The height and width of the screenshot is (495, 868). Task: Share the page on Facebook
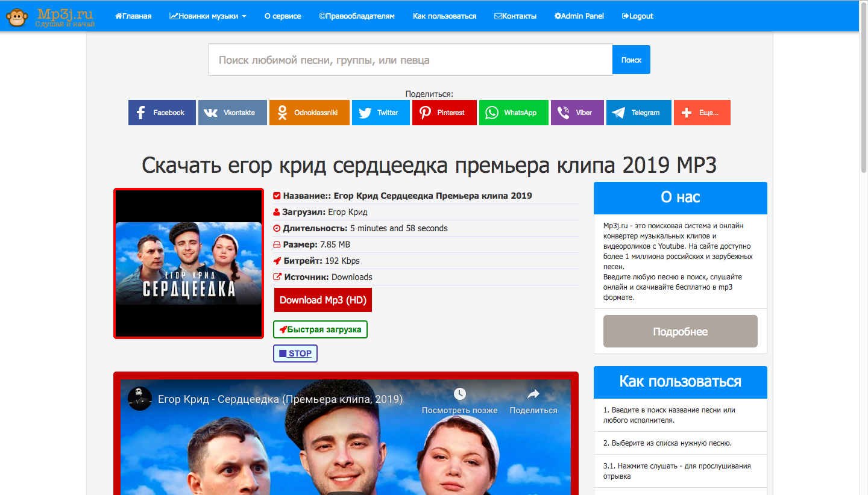pyautogui.click(x=162, y=113)
